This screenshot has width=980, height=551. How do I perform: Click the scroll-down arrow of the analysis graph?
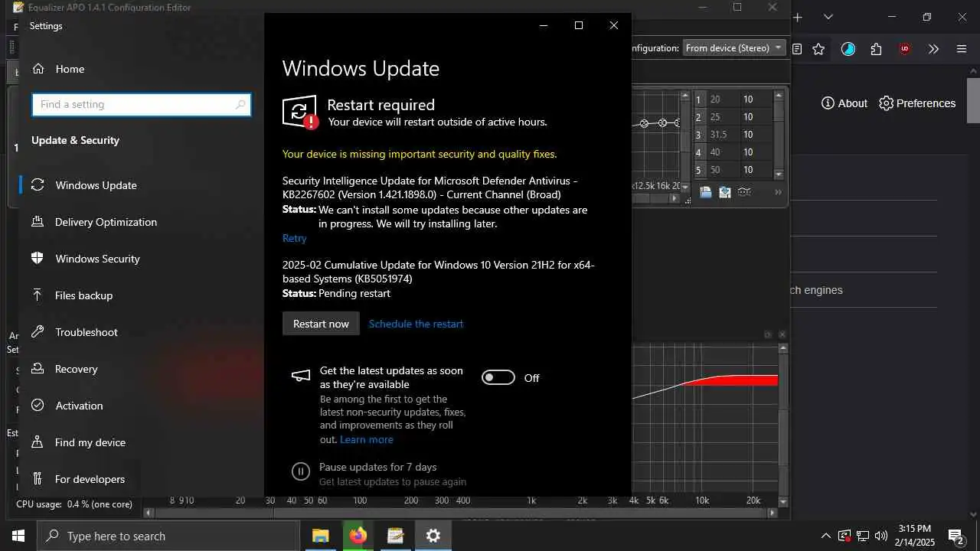[782, 502]
